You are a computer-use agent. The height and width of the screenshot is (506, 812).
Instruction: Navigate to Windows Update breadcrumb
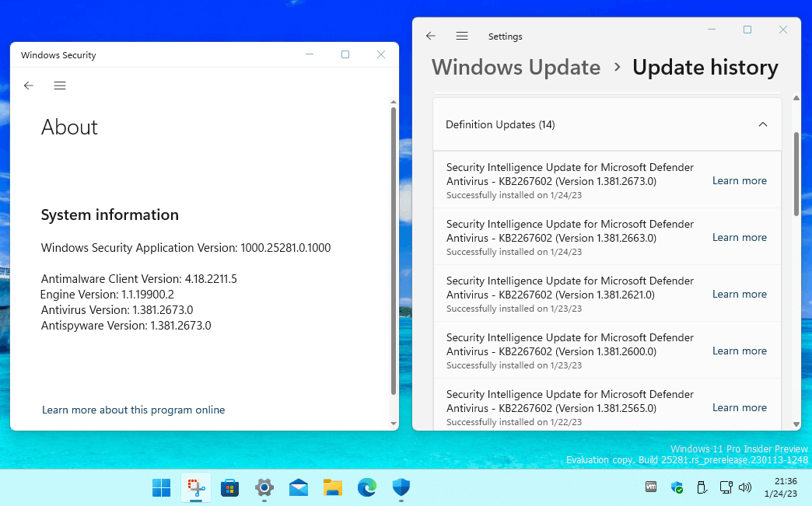(516, 68)
